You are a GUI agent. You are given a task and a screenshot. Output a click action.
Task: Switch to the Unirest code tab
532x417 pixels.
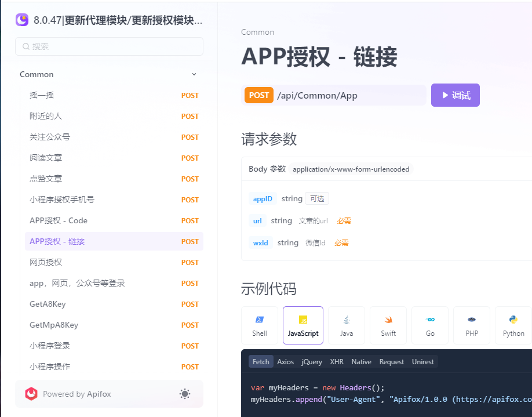pyautogui.click(x=422, y=361)
